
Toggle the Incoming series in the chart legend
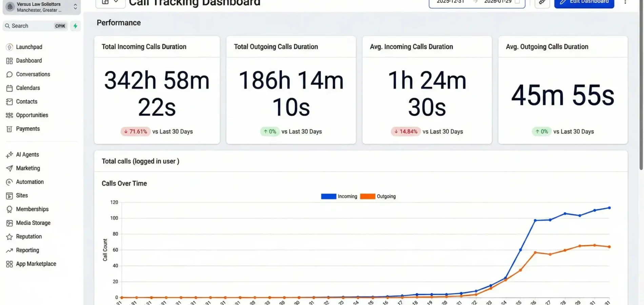pyautogui.click(x=347, y=196)
